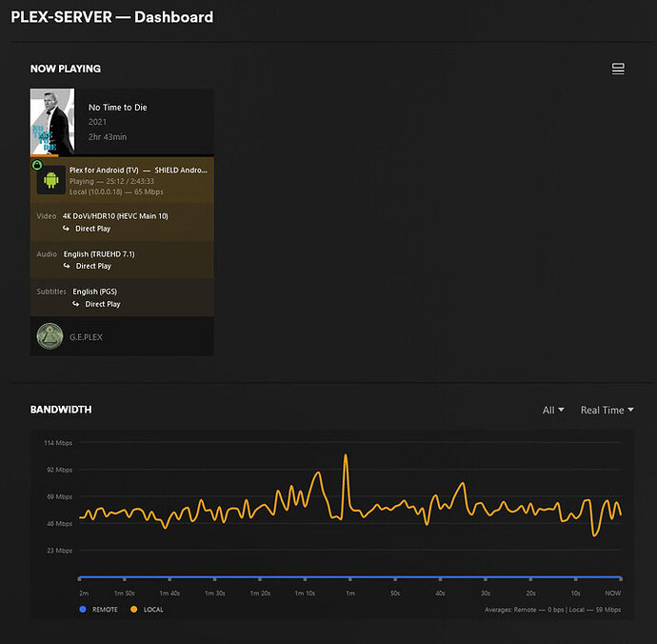This screenshot has height=644, width=657.
Task: Toggle the Now Playing list view icon
Action: pos(618,69)
